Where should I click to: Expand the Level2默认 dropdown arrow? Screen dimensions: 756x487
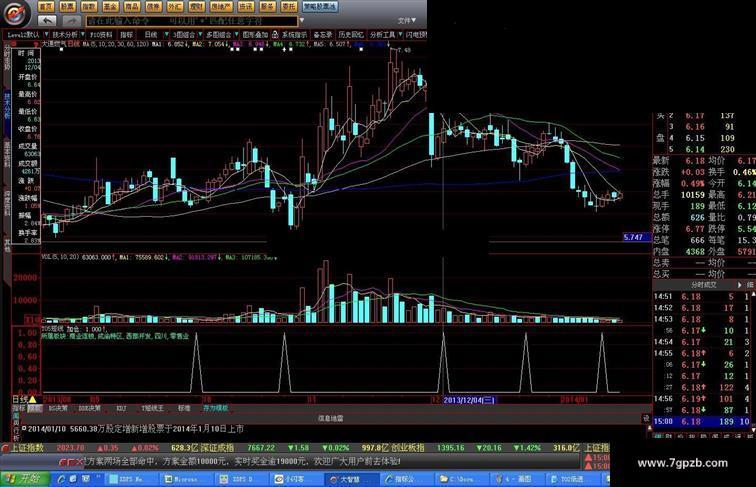(46, 35)
